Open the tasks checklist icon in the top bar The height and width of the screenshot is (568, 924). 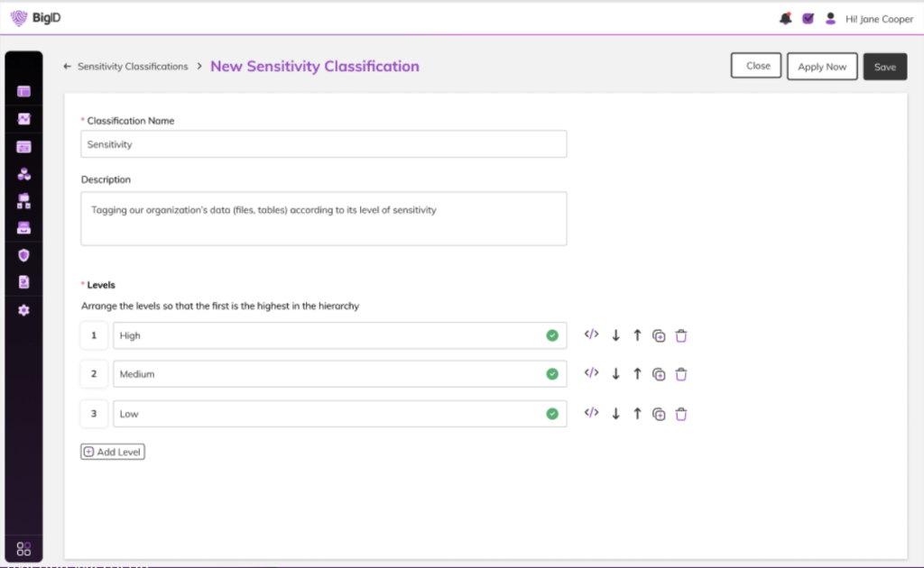[808, 18]
